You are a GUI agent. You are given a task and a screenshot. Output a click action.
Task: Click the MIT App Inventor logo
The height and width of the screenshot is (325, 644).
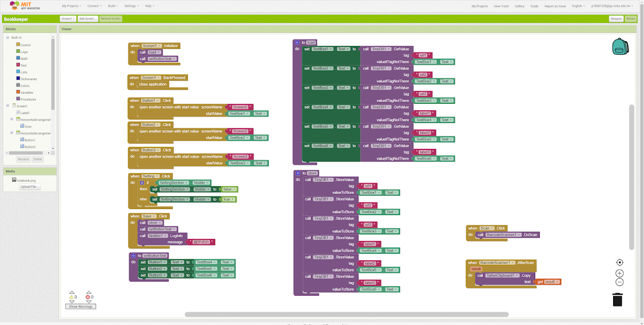click(25, 6)
